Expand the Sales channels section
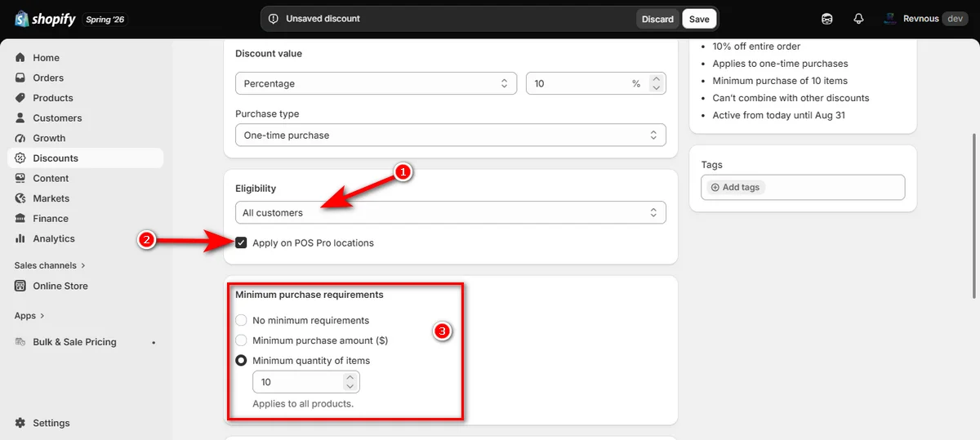The width and height of the screenshot is (980, 440). coord(50,265)
